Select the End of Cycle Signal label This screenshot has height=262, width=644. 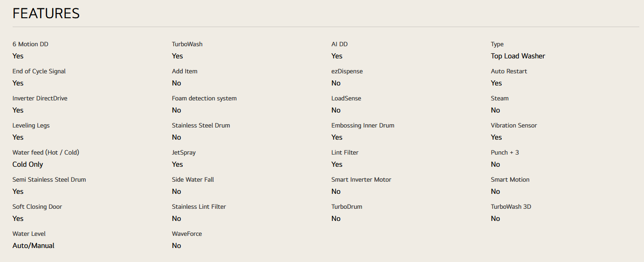pyautogui.click(x=39, y=71)
